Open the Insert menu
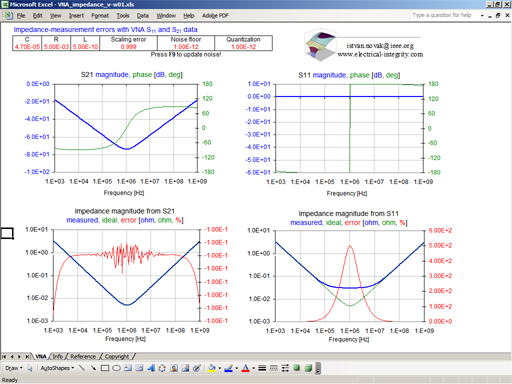The image size is (512, 384). tap(76, 15)
